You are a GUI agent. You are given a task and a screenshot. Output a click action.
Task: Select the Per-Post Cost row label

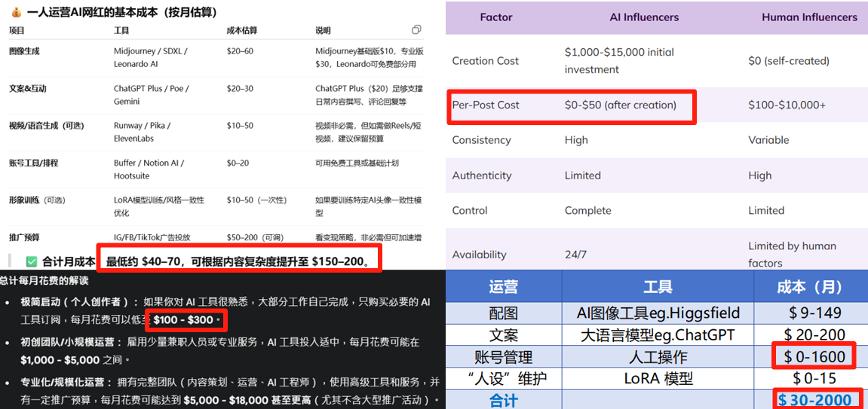pos(486,105)
